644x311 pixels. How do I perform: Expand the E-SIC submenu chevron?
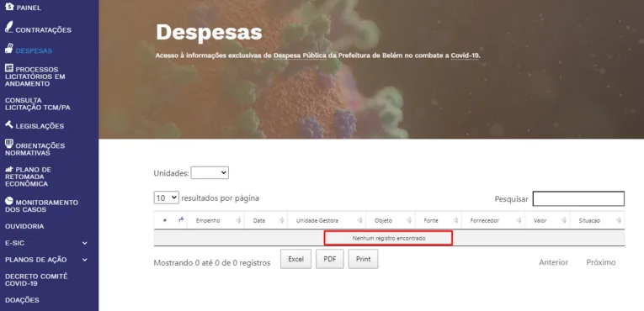point(85,243)
